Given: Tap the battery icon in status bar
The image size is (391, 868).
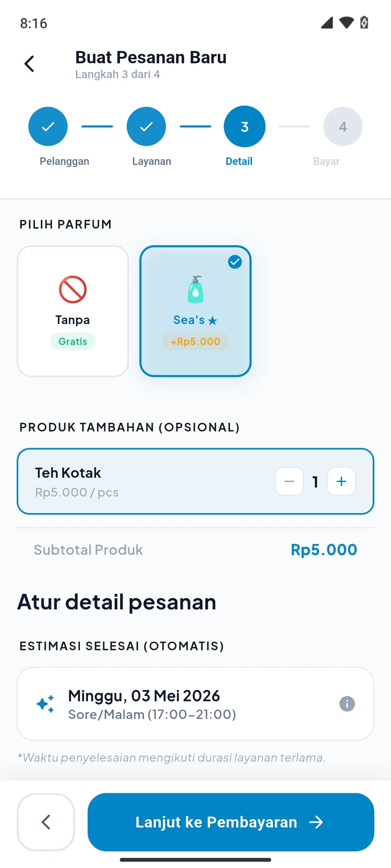Looking at the screenshot, I should (364, 22).
